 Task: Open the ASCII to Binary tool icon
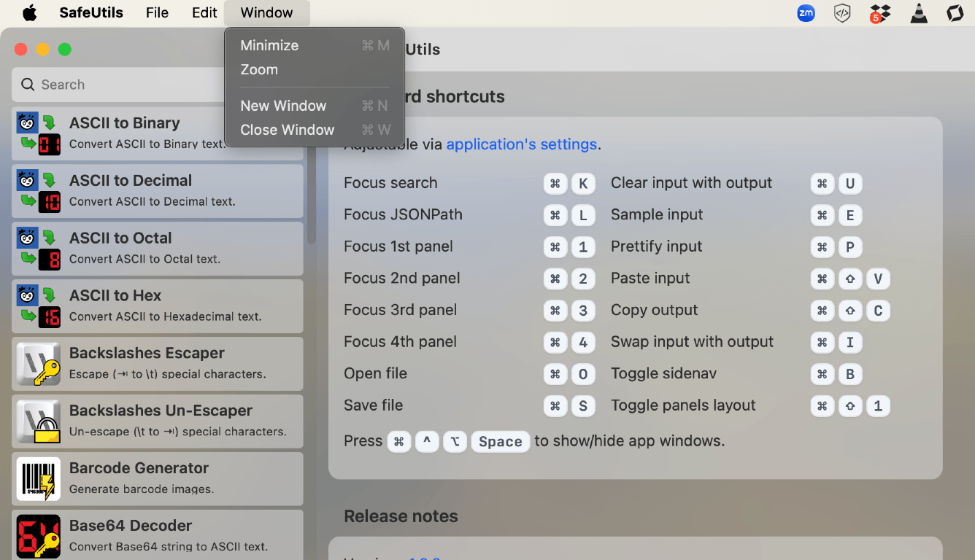(x=39, y=133)
